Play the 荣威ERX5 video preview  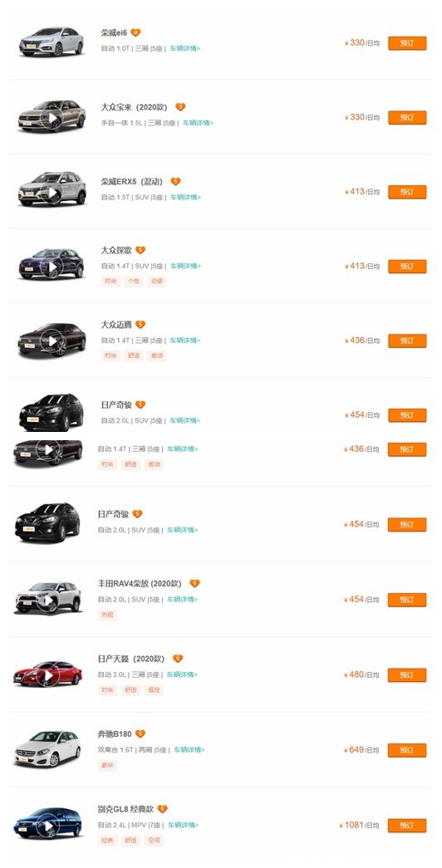tap(52, 192)
